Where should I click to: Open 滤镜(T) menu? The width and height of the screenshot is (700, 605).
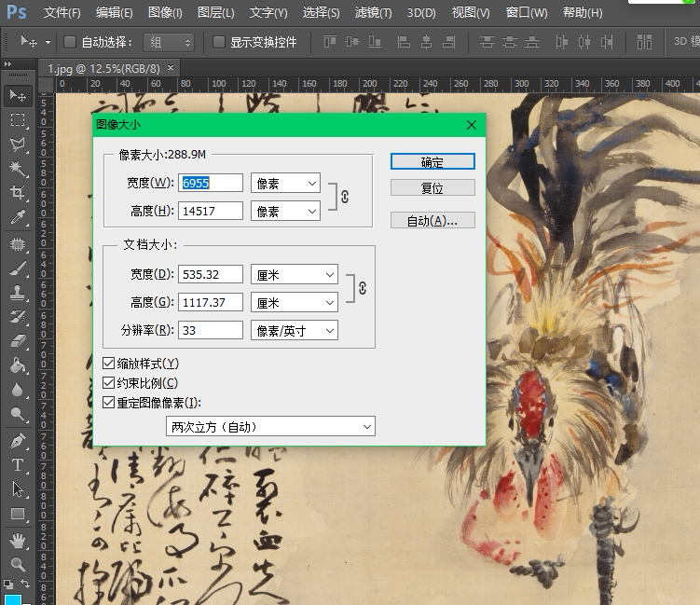pos(373,12)
